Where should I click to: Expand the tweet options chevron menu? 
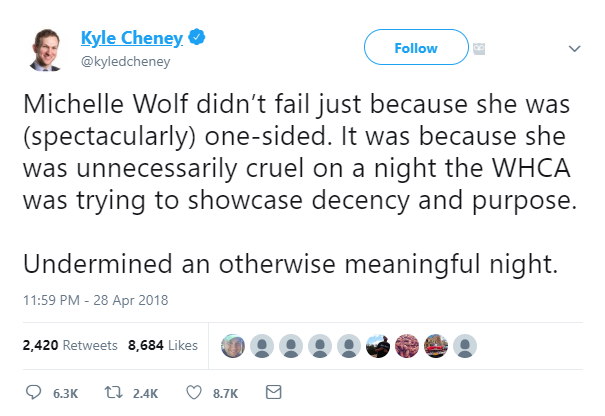[575, 49]
